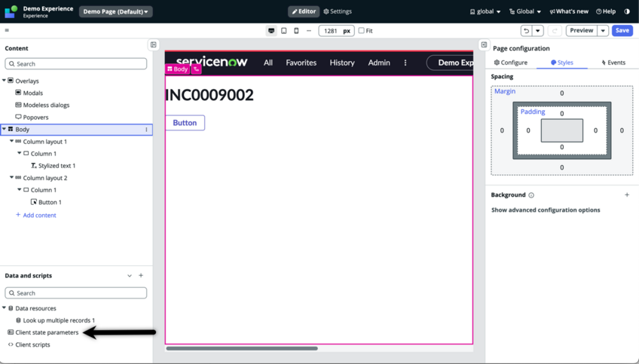Enable the Fit checkbox

361,31
